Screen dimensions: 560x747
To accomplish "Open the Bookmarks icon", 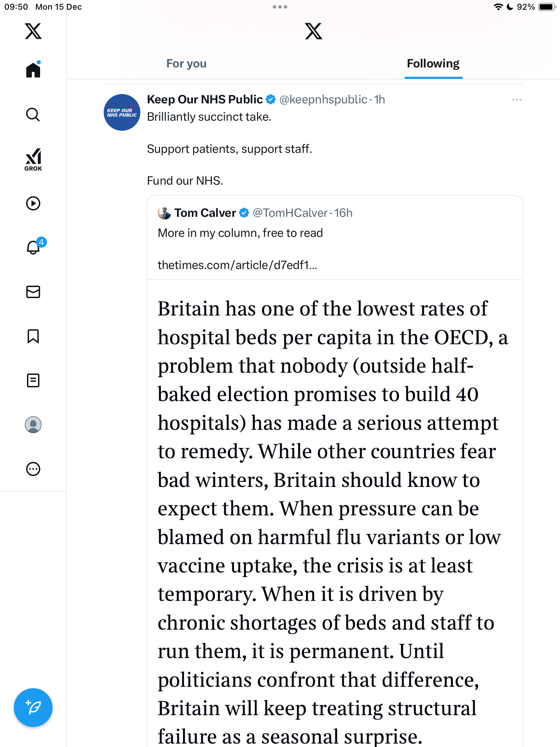I will pos(33,336).
